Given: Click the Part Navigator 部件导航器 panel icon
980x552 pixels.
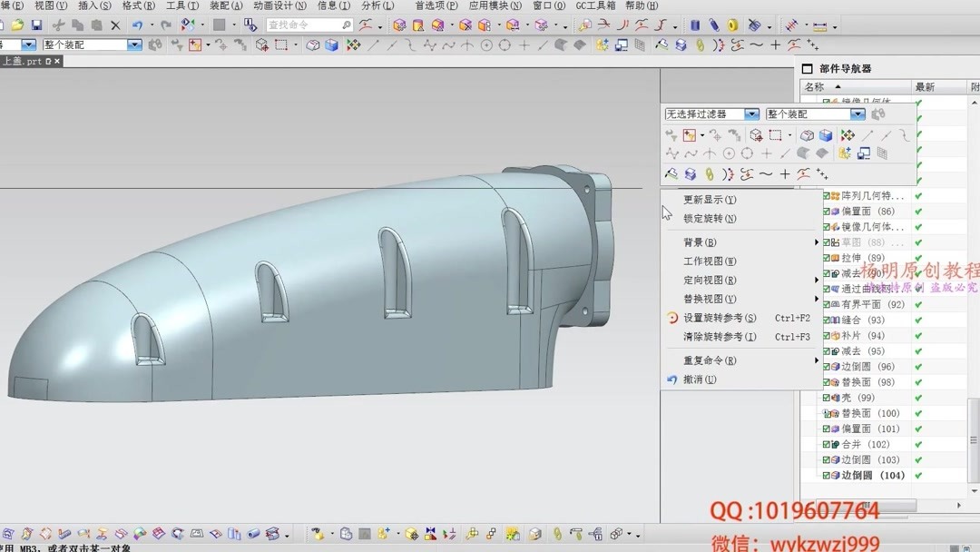Looking at the screenshot, I should point(806,67).
